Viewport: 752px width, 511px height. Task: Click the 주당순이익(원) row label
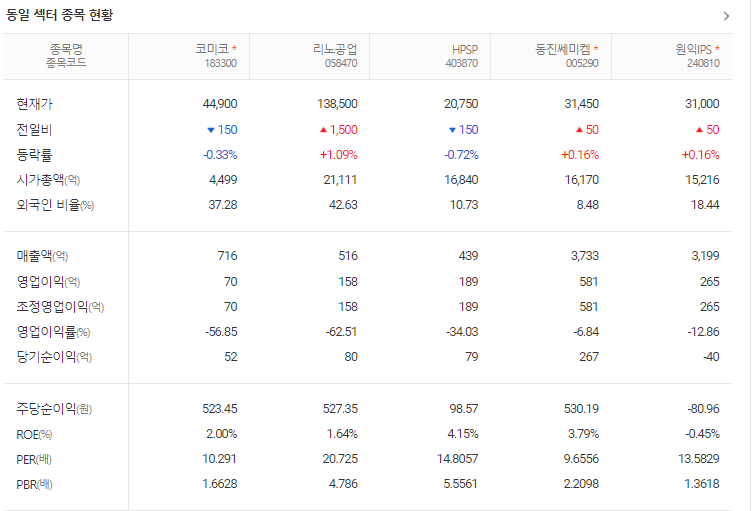[54, 409]
